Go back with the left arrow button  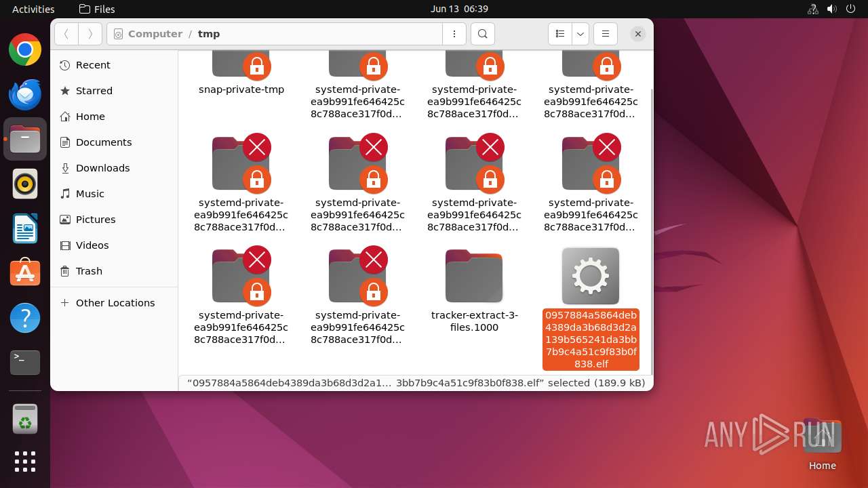[x=66, y=34]
